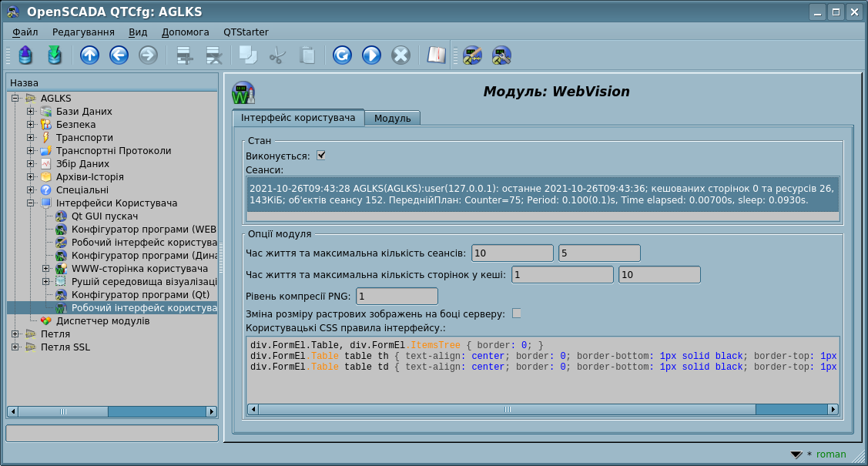Expand the 'WWW-сторінка користувача' node

[46, 269]
